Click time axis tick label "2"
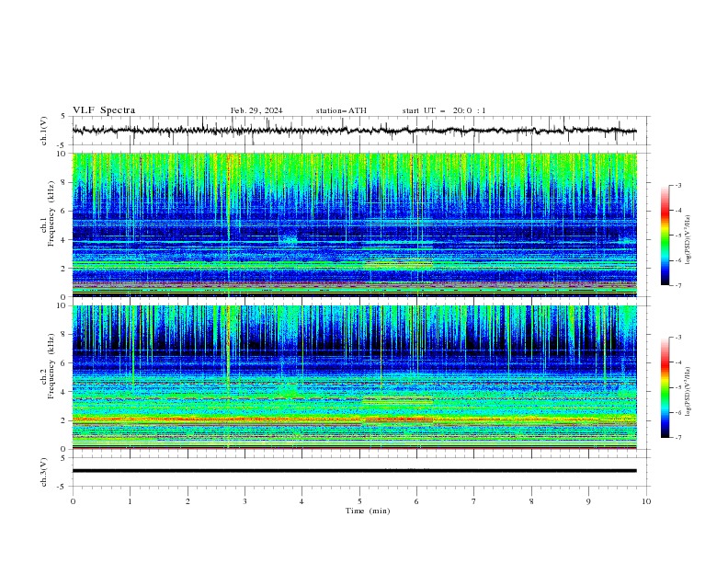Image resolution: width=728 pixels, height=563 pixels. [x=188, y=501]
